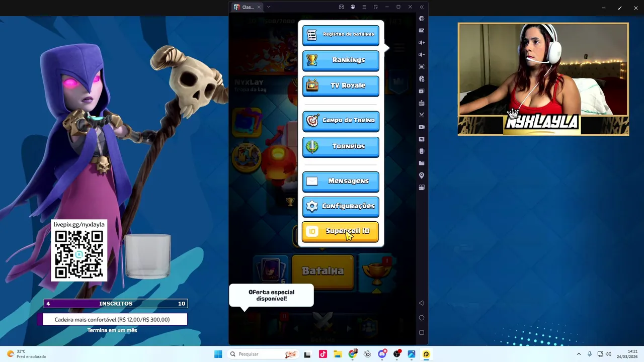Click the livepix QR code
Image resolution: width=644 pixels, height=362 pixels.
79,254
